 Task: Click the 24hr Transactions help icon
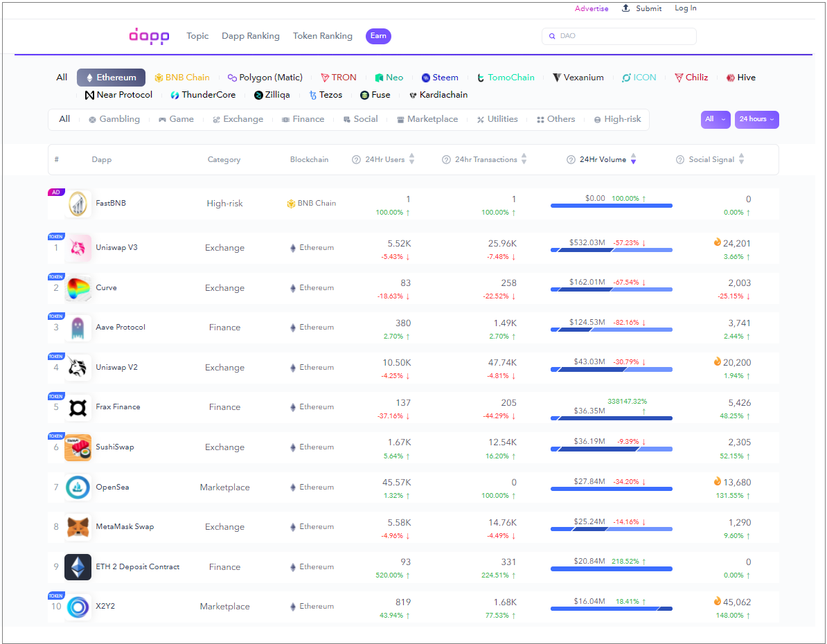(x=446, y=160)
